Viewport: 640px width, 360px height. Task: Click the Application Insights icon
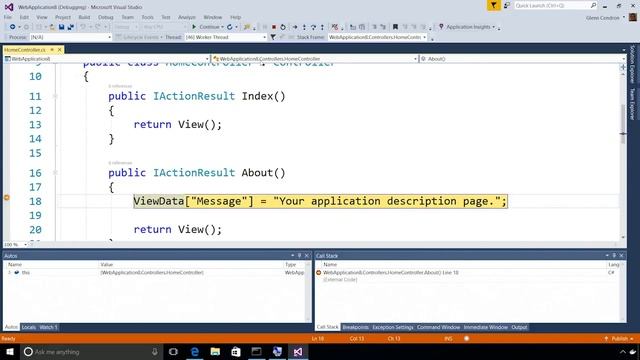coord(441,27)
